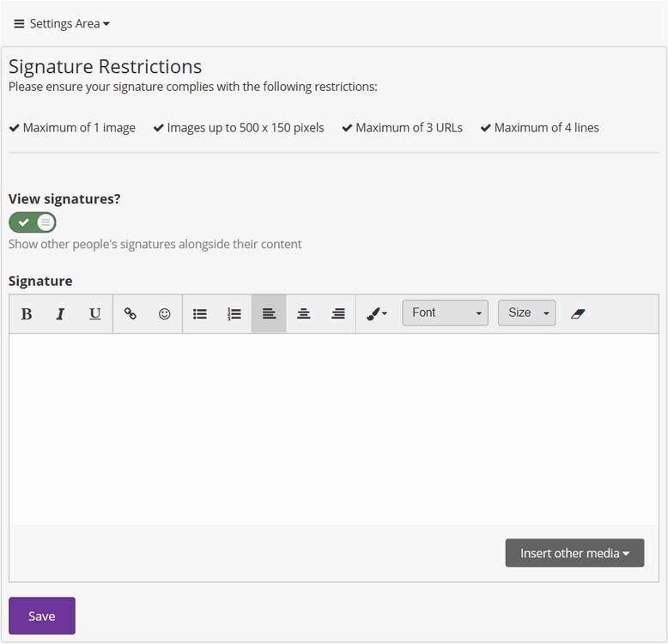Click the eraser remove-format icon
Viewport: 668px width, 644px height.
[578, 313]
